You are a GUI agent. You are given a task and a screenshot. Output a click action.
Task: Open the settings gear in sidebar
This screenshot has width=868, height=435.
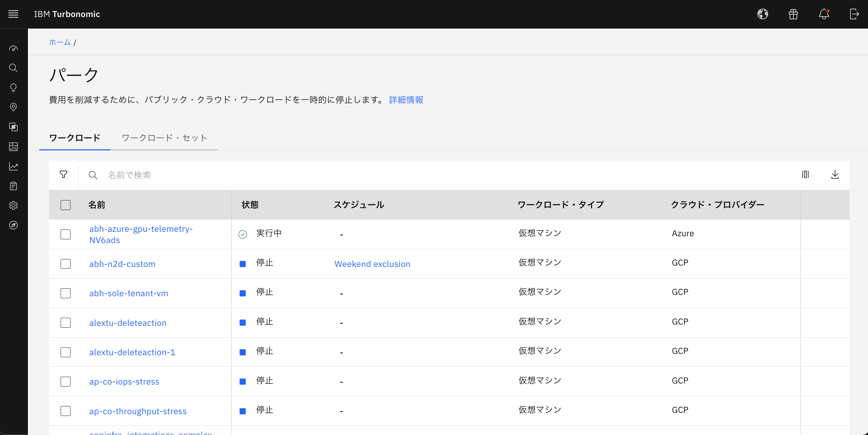13,205
